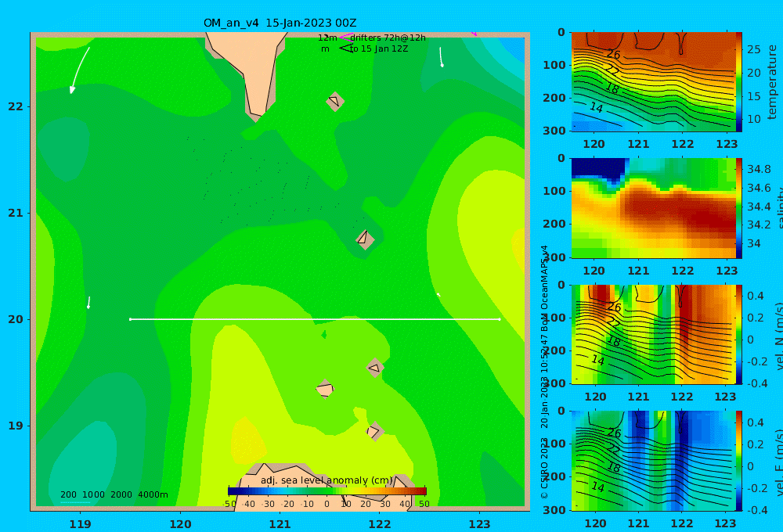Click contour label 18 in vel. N panel

tap(614, 341)
